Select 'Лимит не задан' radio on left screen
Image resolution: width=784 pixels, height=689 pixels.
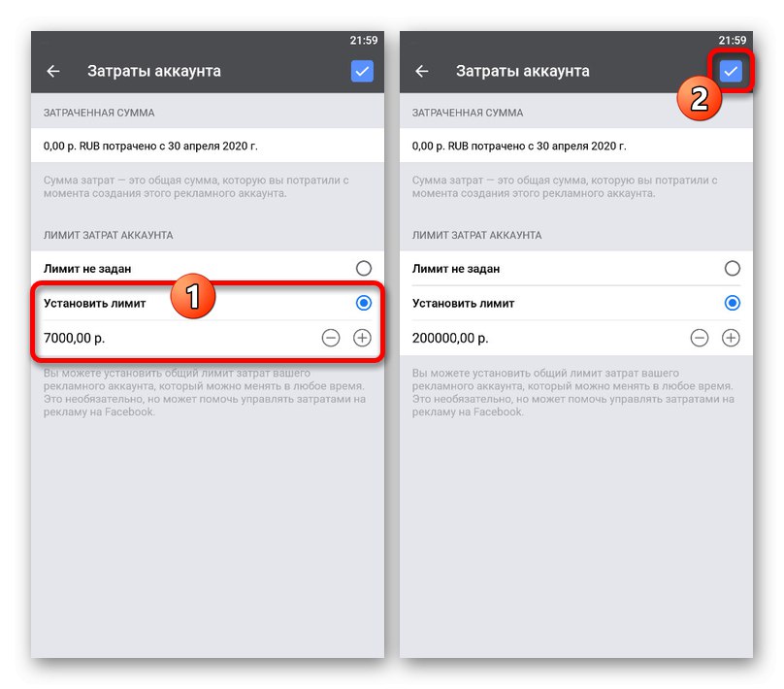(364, 269)
